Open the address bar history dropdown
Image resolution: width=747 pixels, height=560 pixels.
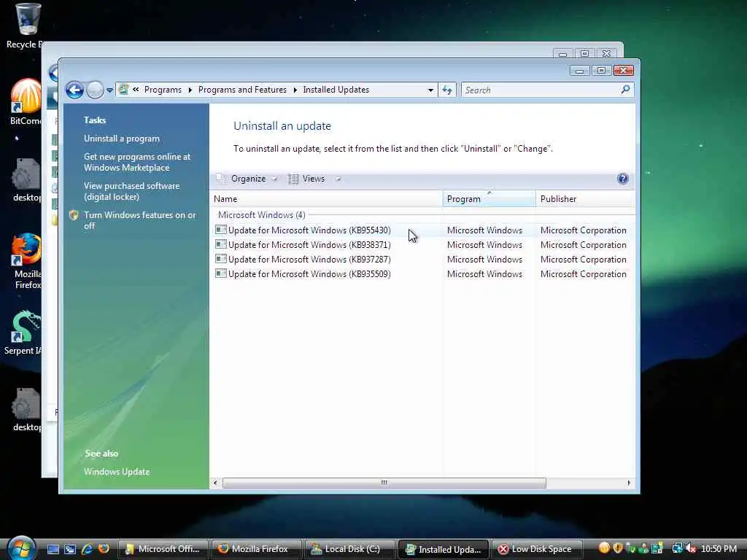point(430,90)
